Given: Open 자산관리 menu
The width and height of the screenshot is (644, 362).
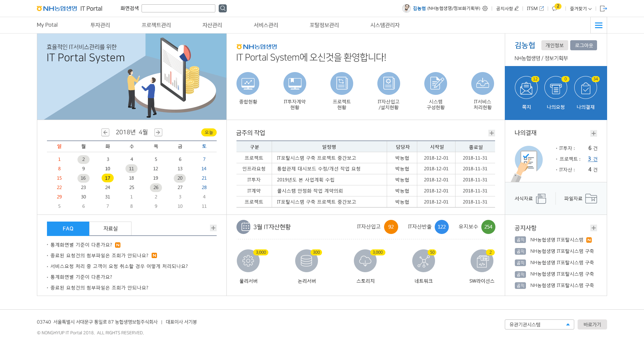Looking at the screenshot, I should click(x=212, y=25).
